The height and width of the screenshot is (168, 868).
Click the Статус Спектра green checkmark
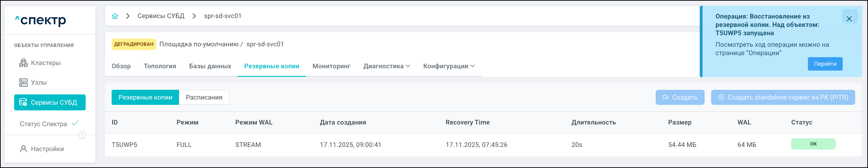[75, 123]
